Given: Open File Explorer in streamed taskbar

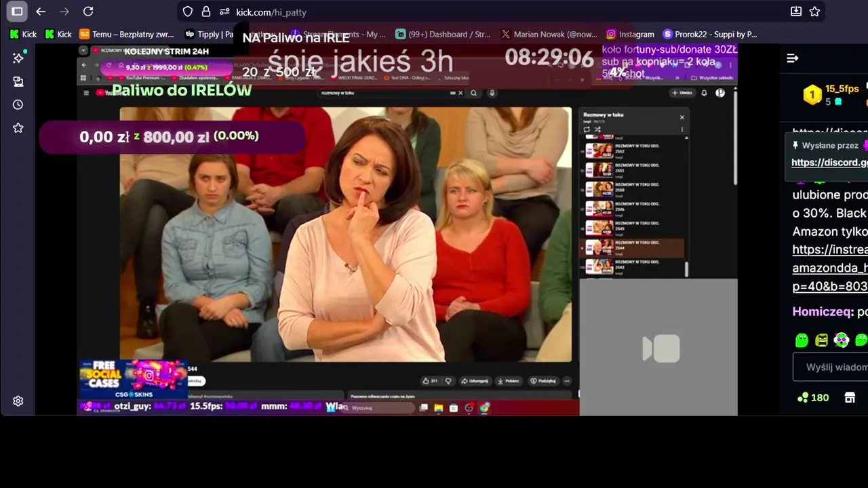Looking at the screenshot, I should click(439, 407).
